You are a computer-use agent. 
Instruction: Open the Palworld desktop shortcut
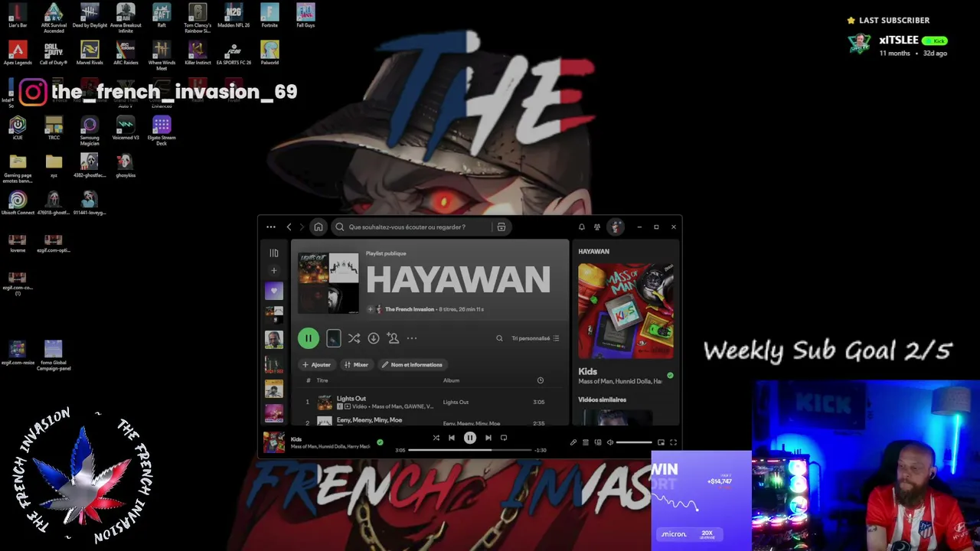tap(269, 53)
